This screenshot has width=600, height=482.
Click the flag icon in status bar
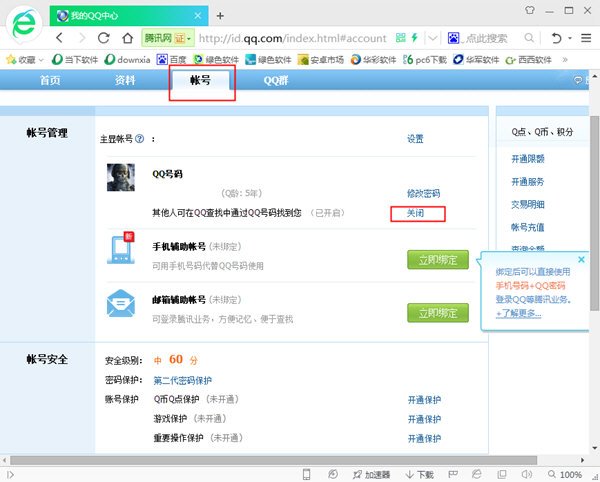click(x=453, y=474)
